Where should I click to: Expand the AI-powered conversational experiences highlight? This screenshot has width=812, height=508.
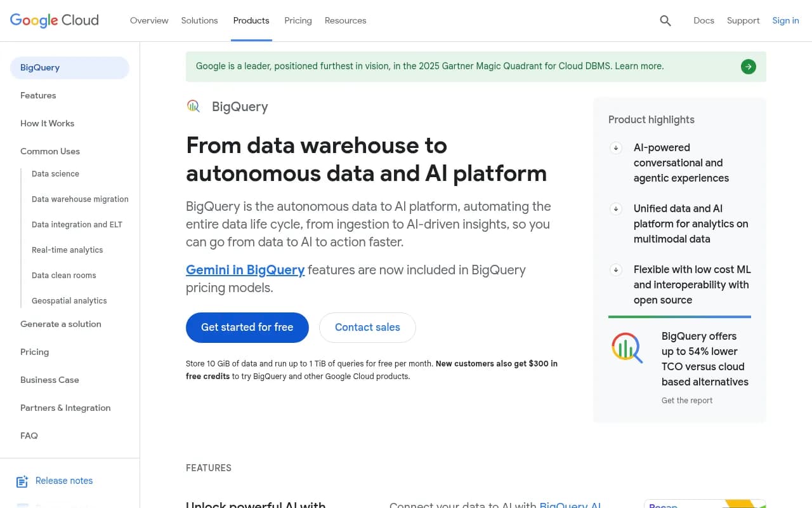click(616, 148)
